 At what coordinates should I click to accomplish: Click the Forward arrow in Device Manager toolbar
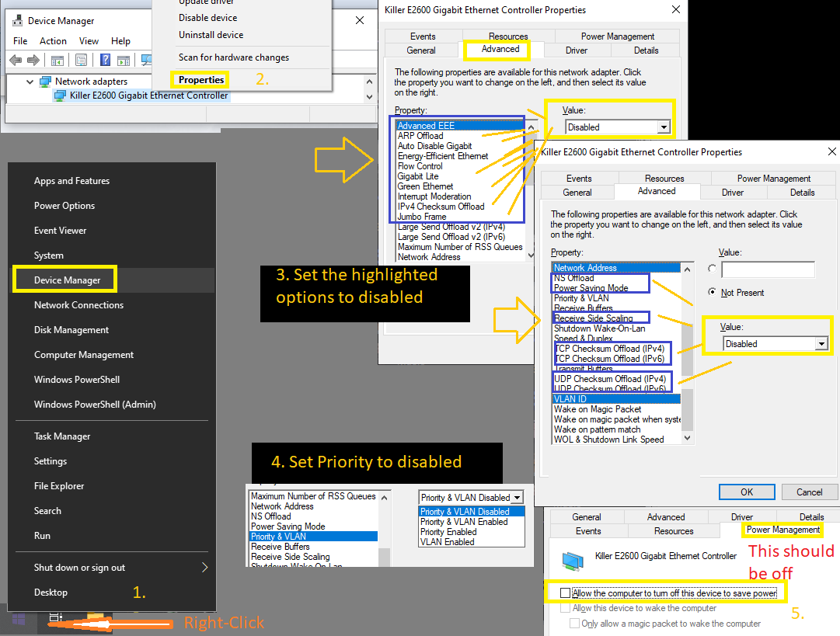point(33,61)
